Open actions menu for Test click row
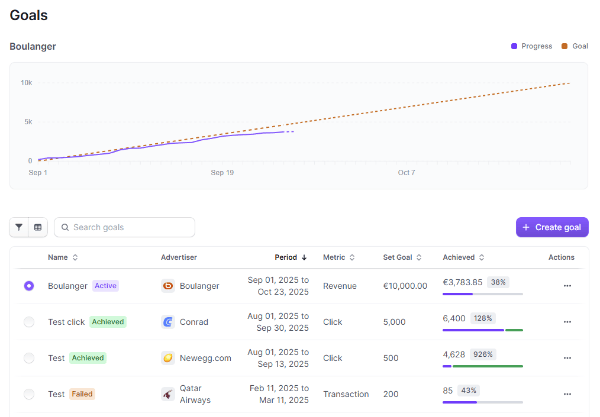600x417 pixels. [567, 321]
